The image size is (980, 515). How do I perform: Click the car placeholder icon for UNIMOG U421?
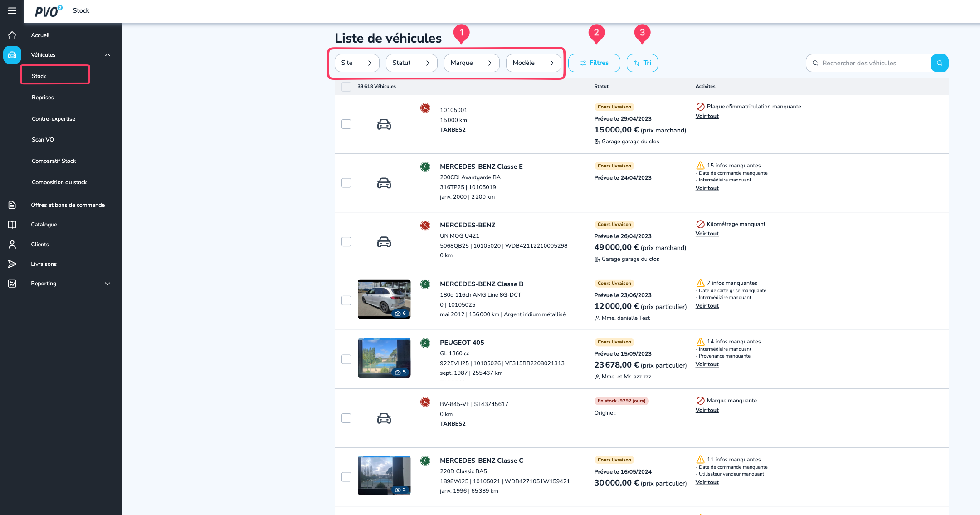[384, 242]
